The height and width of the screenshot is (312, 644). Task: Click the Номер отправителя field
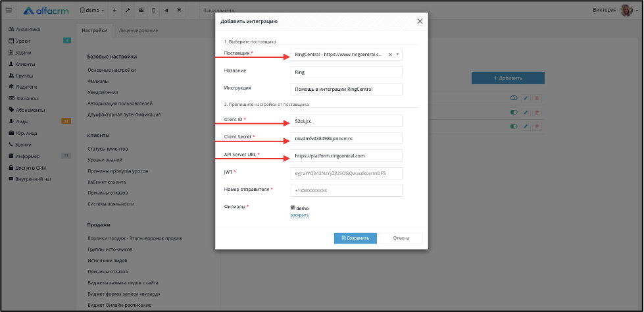pos(346,191)
